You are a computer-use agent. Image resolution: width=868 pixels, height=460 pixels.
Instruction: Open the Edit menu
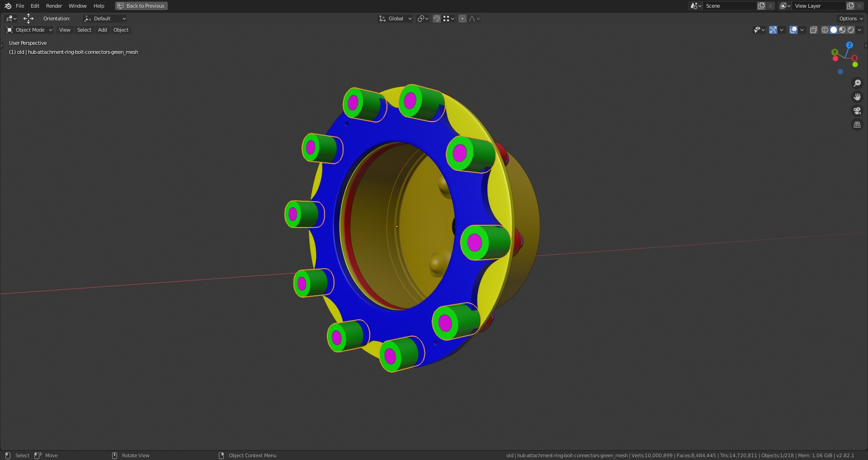(x=35, y=6)
